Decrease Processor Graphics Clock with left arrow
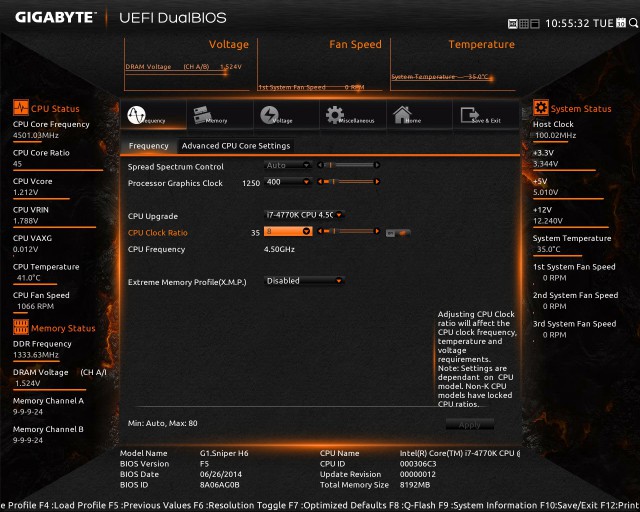The height and width of the screenshot is (512, 640). [x=320, y=182]
